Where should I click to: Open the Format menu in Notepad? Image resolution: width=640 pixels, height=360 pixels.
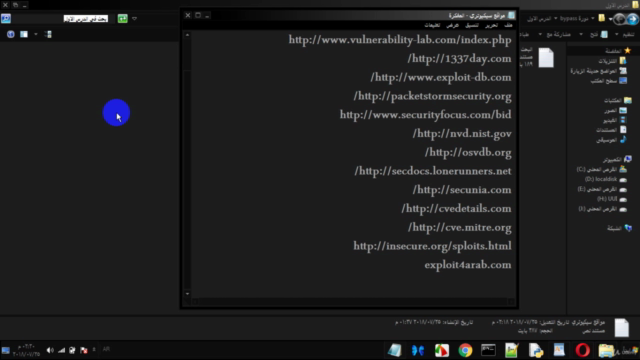472,25
